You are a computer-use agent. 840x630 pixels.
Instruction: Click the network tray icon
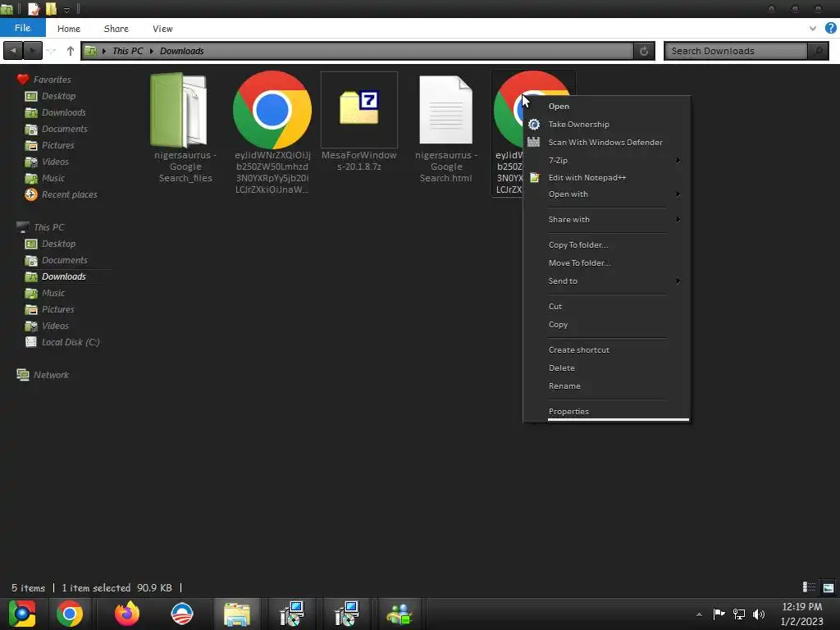coord(739,614)
